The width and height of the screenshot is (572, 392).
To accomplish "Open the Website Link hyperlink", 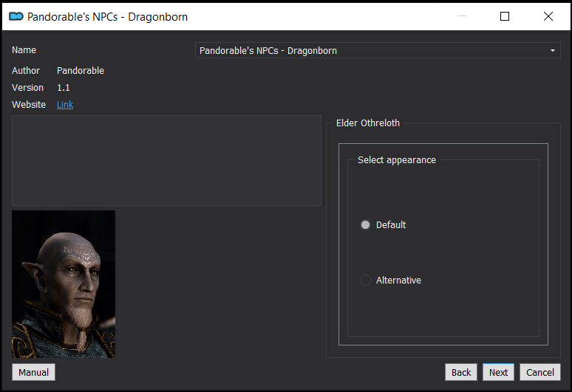I will pos(65,105).
